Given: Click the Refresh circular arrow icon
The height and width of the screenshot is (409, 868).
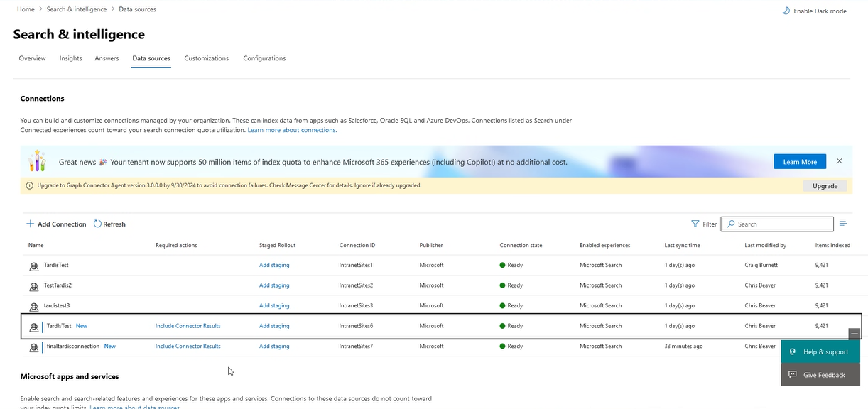Looking at the screenshot, I should 98,224.
